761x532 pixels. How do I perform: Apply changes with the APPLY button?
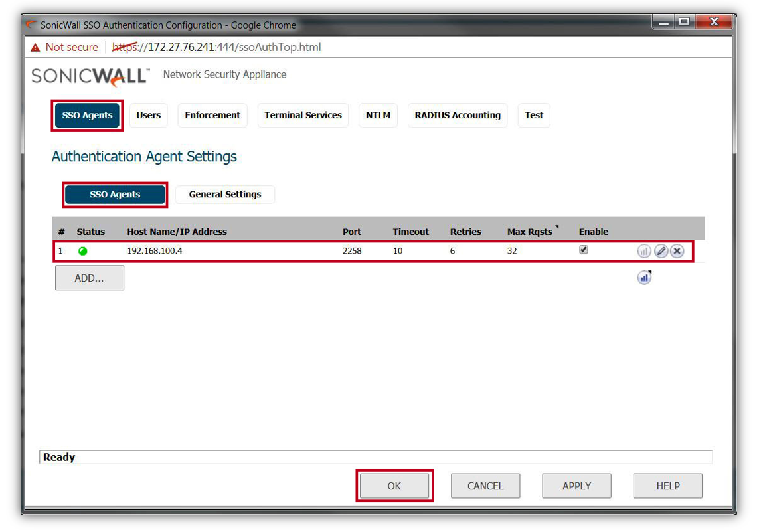point(576,486)
